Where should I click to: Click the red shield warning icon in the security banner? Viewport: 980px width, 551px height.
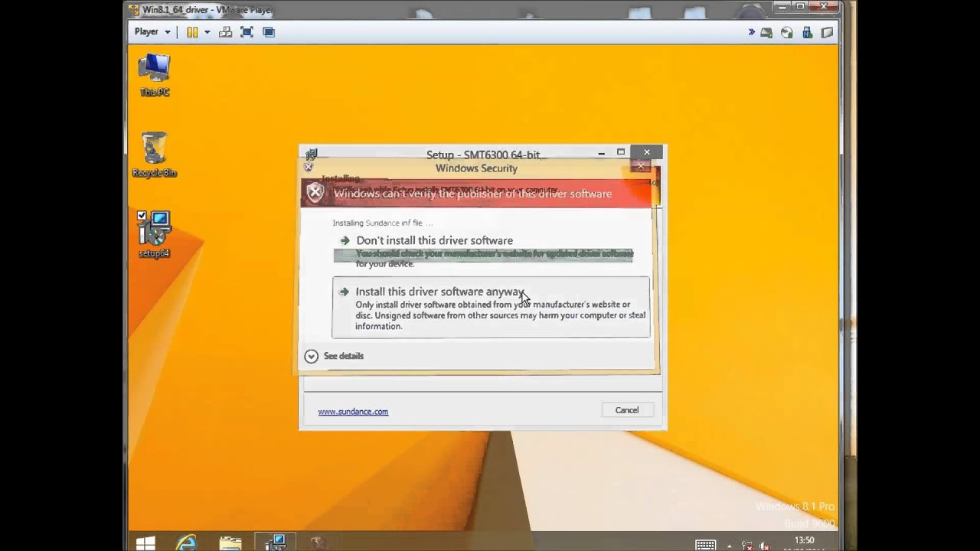click(x=315, y=193)
